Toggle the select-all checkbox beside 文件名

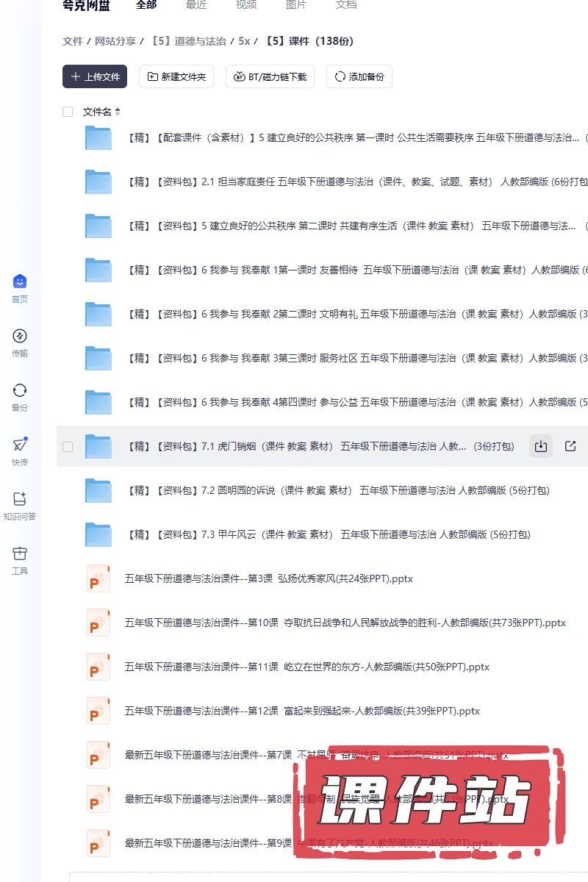pyautogui.click(x=68, y=112)
